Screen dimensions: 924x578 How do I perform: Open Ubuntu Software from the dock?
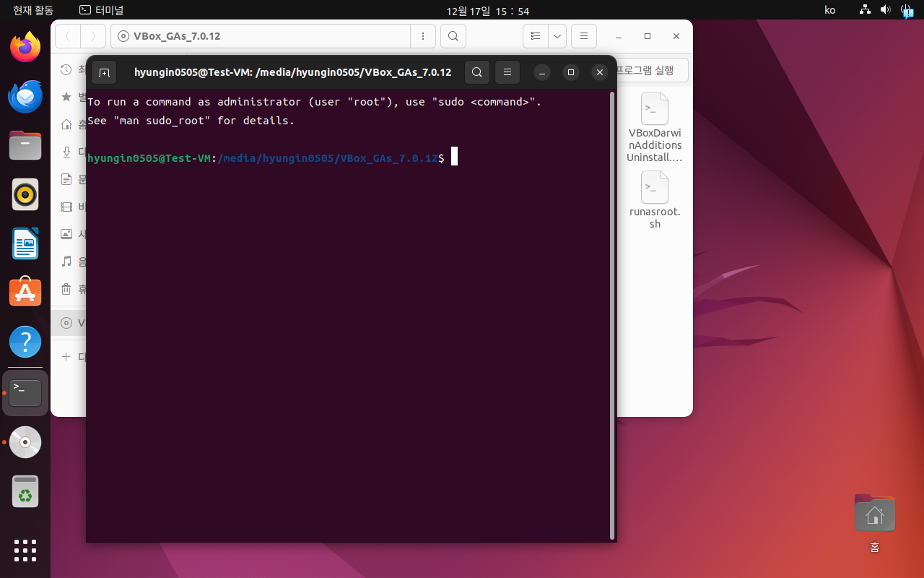click(x=25, y=293)
